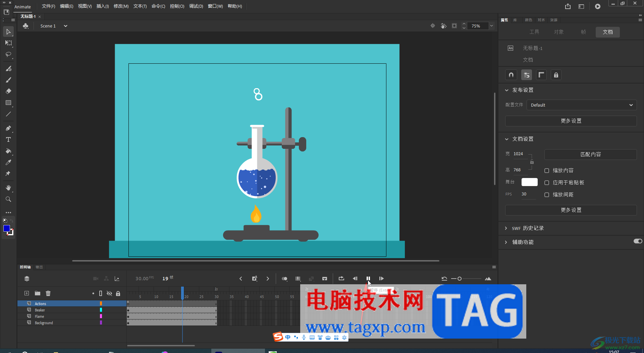Expand the 辅助功能 section
This screenshot has height=353, width=644.
point(506,242)
